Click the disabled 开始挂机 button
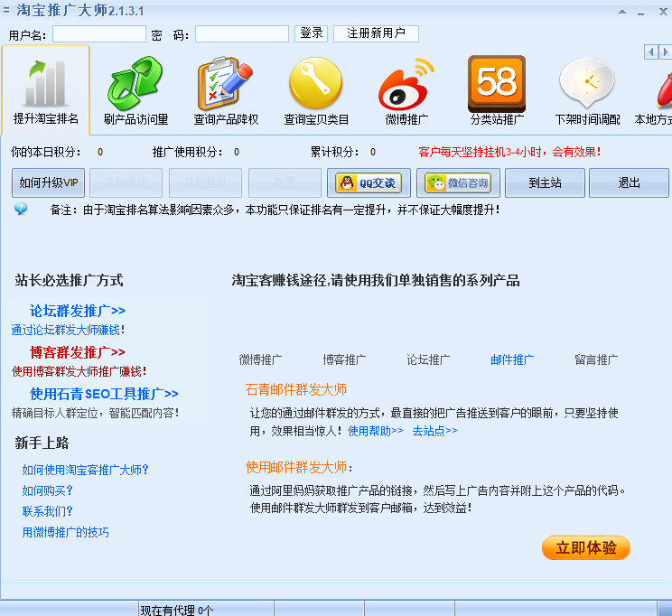 click(x=205, y=183)
